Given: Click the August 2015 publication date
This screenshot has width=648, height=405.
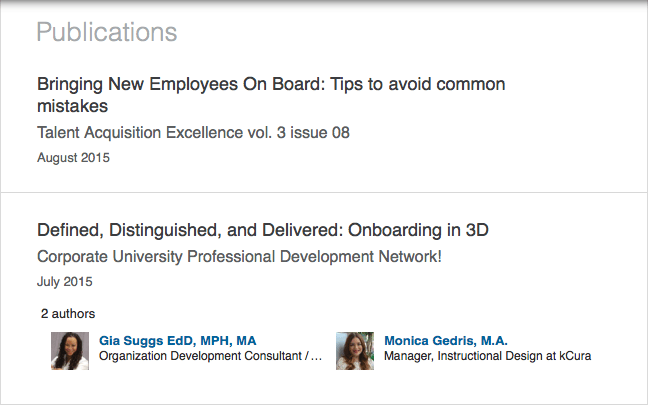Looking at the screenshot, I should (x=74, y=157).
